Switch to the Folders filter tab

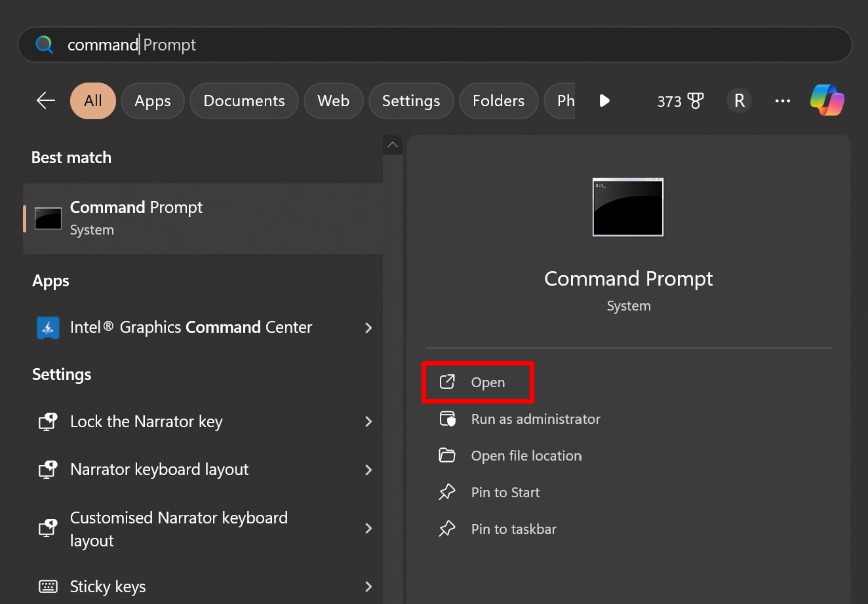coord(498,101)
